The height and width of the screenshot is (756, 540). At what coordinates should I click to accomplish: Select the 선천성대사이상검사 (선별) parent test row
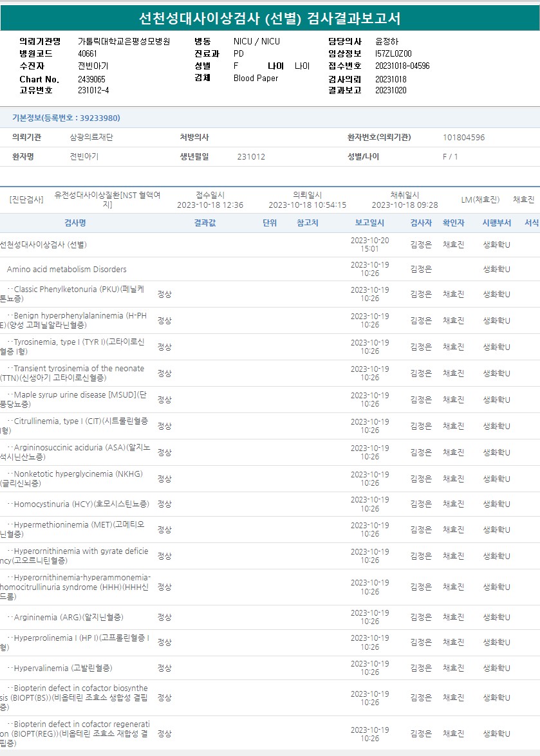[43, 244]
